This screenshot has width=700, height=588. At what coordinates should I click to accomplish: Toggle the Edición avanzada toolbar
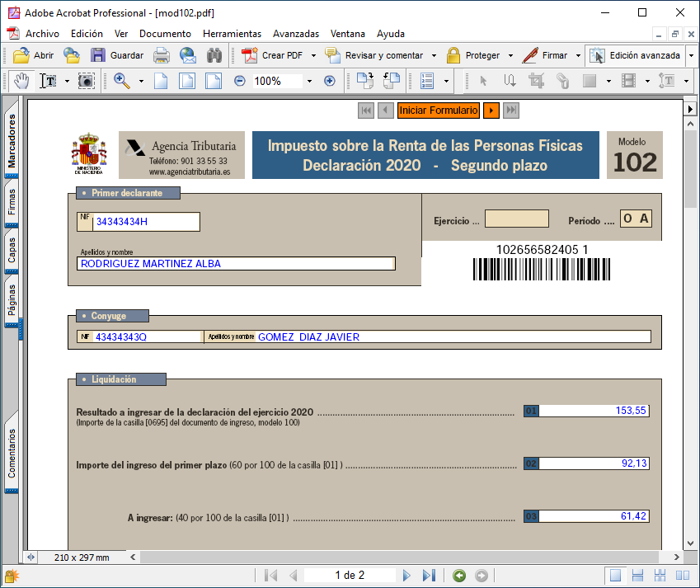pyautogui.click(x=635, y=55)
